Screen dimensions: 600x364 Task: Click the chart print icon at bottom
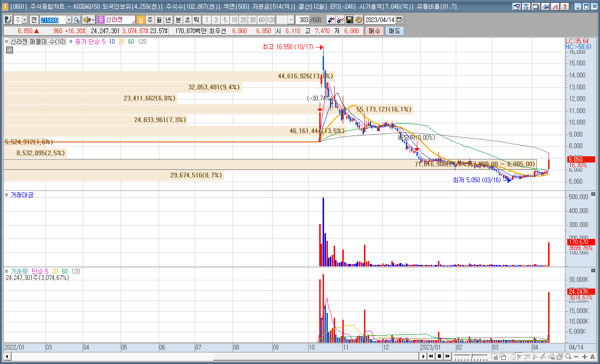(551, 356)
